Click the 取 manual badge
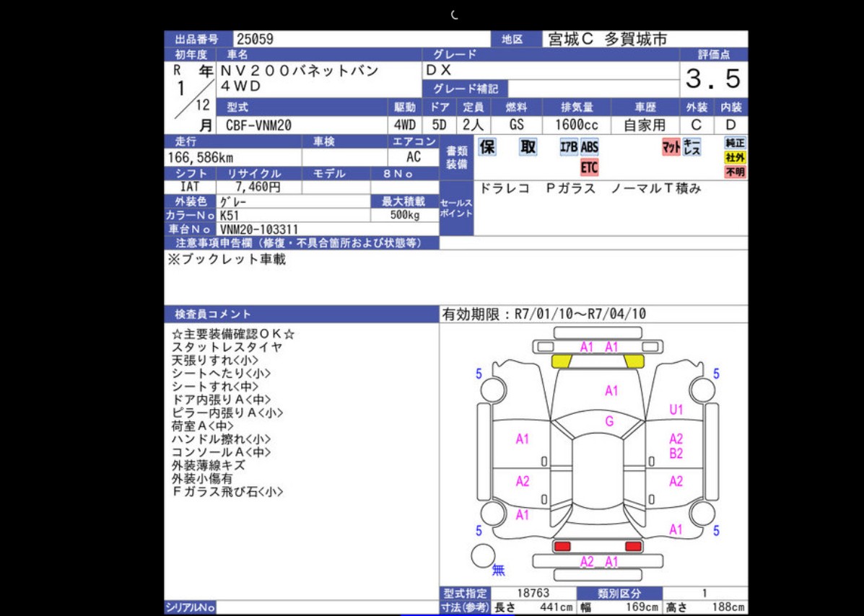 coord(528,147)
